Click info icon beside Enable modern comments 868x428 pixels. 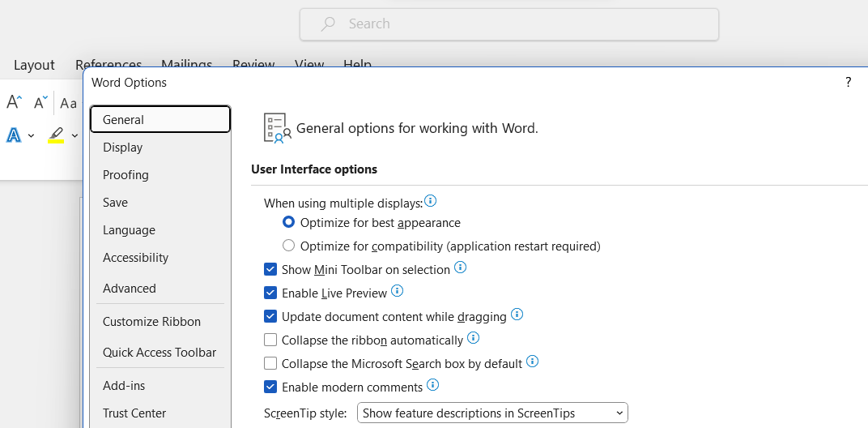[x=432, y=385]
